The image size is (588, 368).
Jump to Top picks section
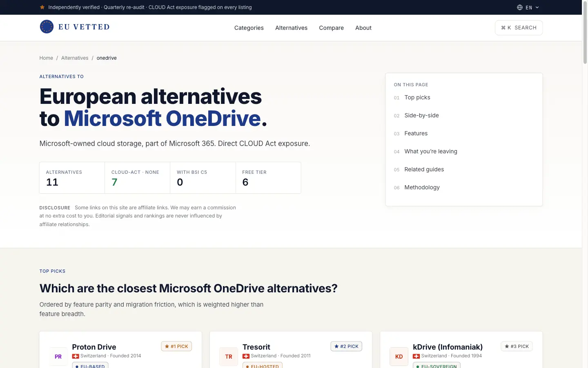(x=417, y=97)
